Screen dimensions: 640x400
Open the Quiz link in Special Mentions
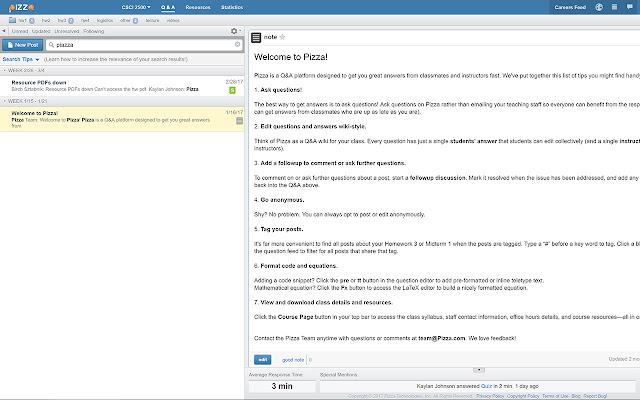[486, 386]
